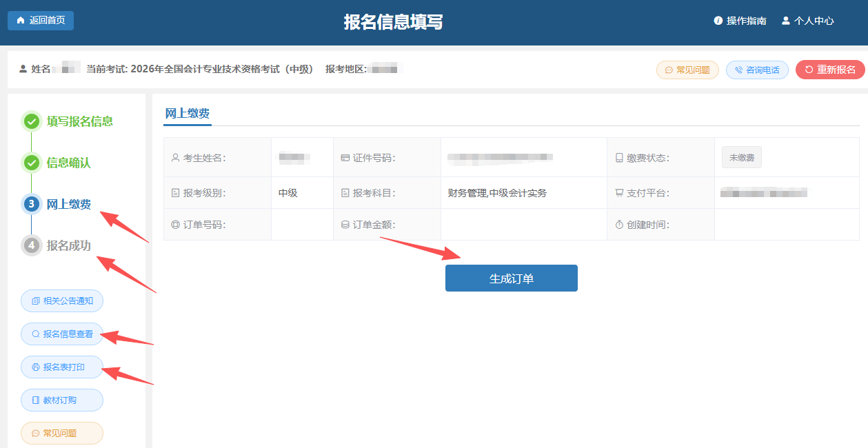Click the form icon beside 报考科目
This screenshot has height=448, width=868.
point(345,193)
